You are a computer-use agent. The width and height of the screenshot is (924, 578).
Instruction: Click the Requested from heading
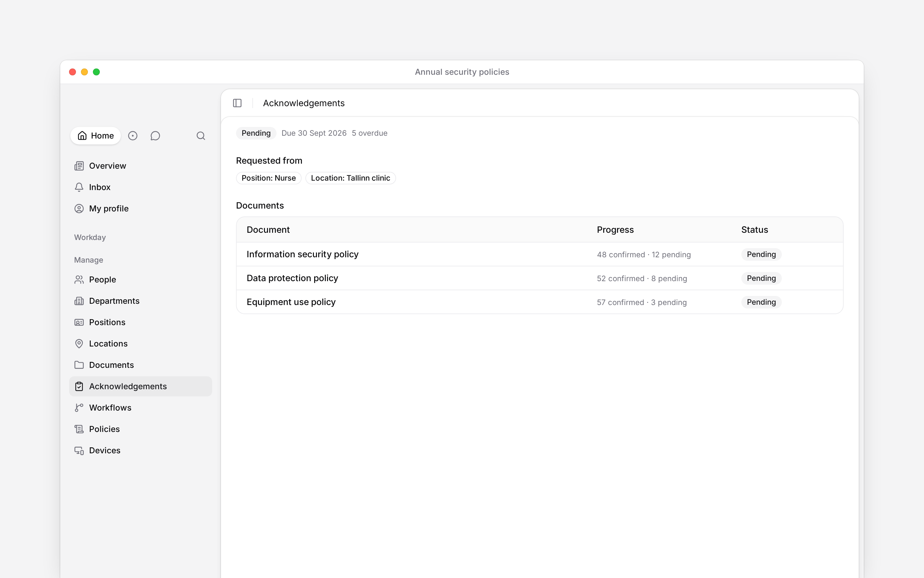pos(269,161)
